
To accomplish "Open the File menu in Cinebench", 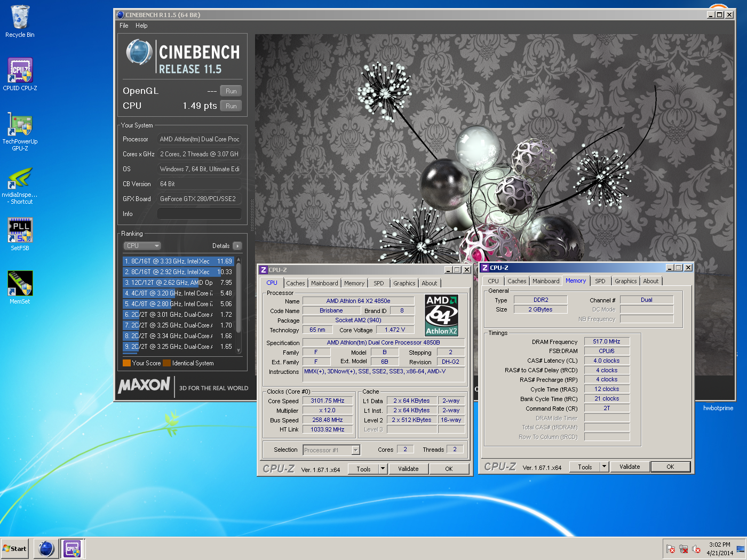I will [124, 26].
